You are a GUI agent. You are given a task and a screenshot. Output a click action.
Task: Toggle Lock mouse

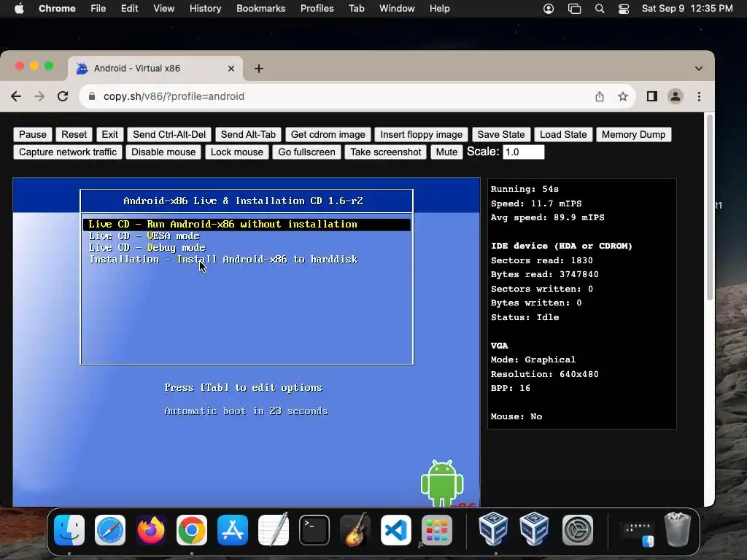pos(237,152)
